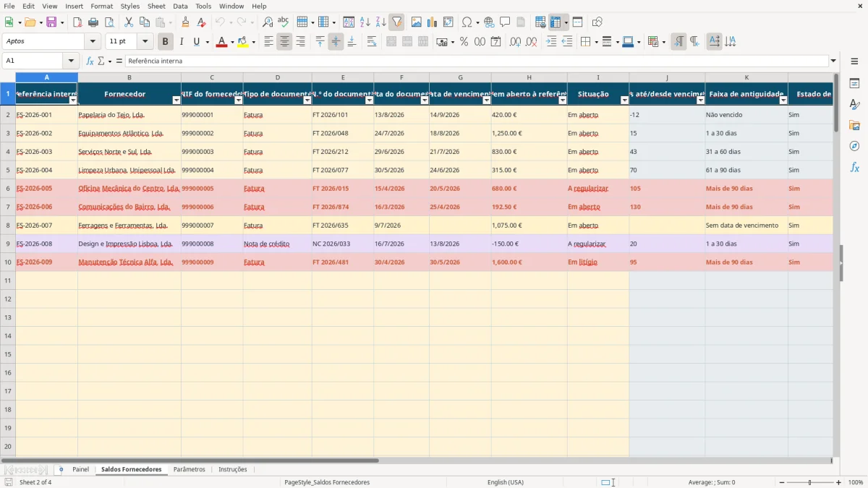This screenshot has height=488, width=868.
Task: Open the sidebar Properties panel
Action: tap(854, 84)
